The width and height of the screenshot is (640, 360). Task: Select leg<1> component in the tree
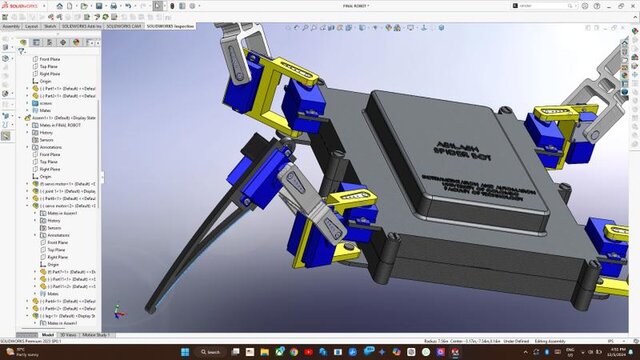(64, 316)
